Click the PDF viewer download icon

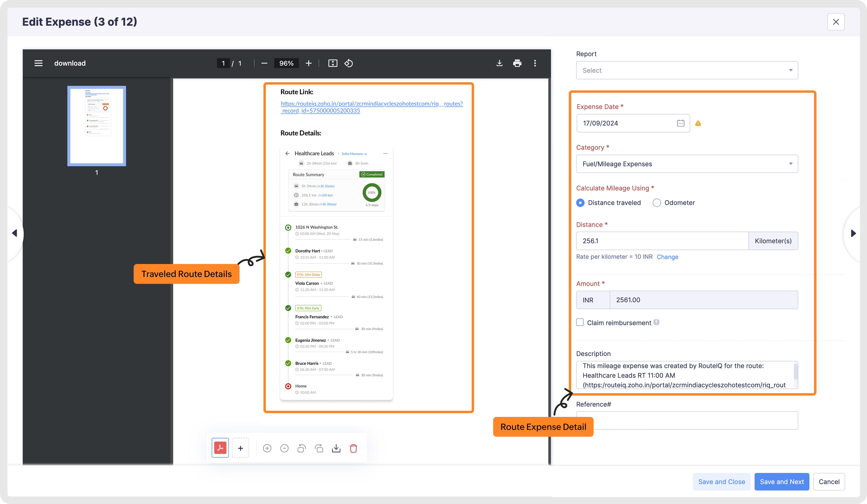pyautogui.click(x=499, y=63)
